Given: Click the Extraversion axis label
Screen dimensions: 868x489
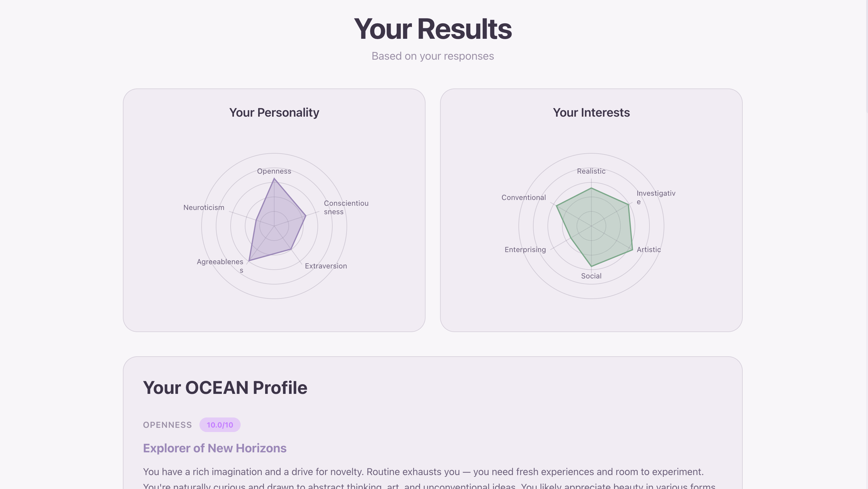Looking at the screenshot, I should point(326,266).
